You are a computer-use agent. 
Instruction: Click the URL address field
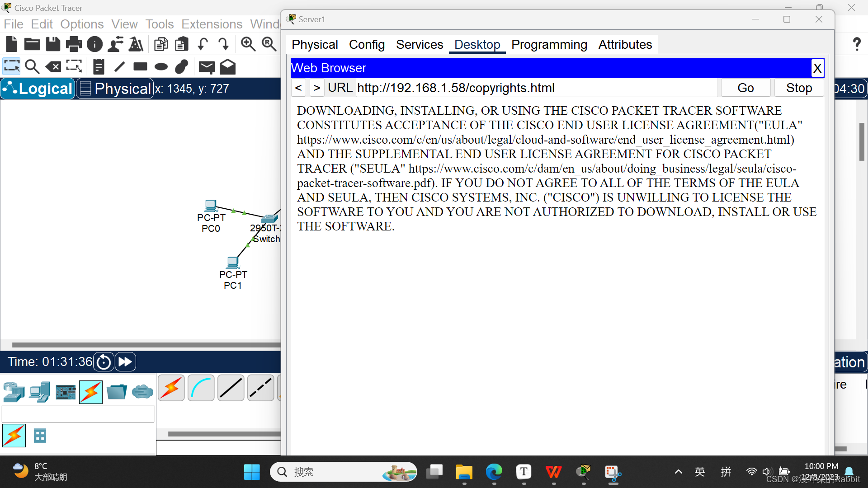pos(536,88)
